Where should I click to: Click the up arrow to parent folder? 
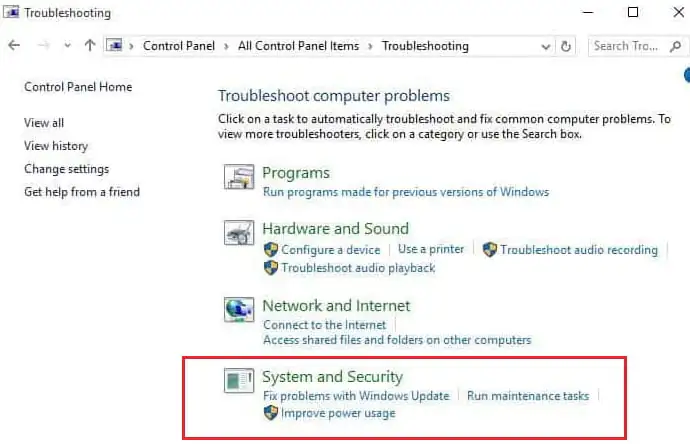click(90, 46)
